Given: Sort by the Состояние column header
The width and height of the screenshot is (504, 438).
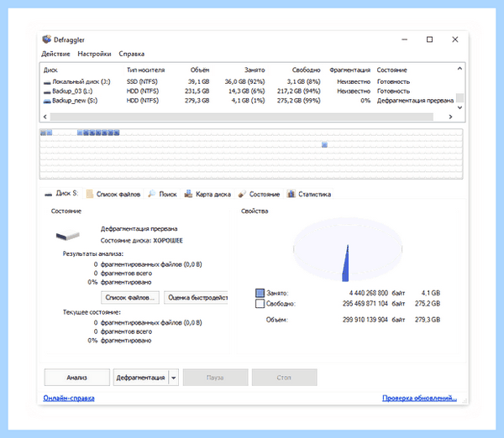Looking at the screenshot, I should coord(391,70).
